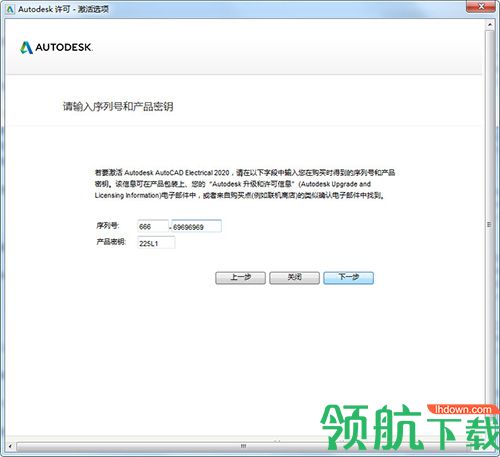
Task: Click the vertical scrollbar thumb
Action: (490, 224)
